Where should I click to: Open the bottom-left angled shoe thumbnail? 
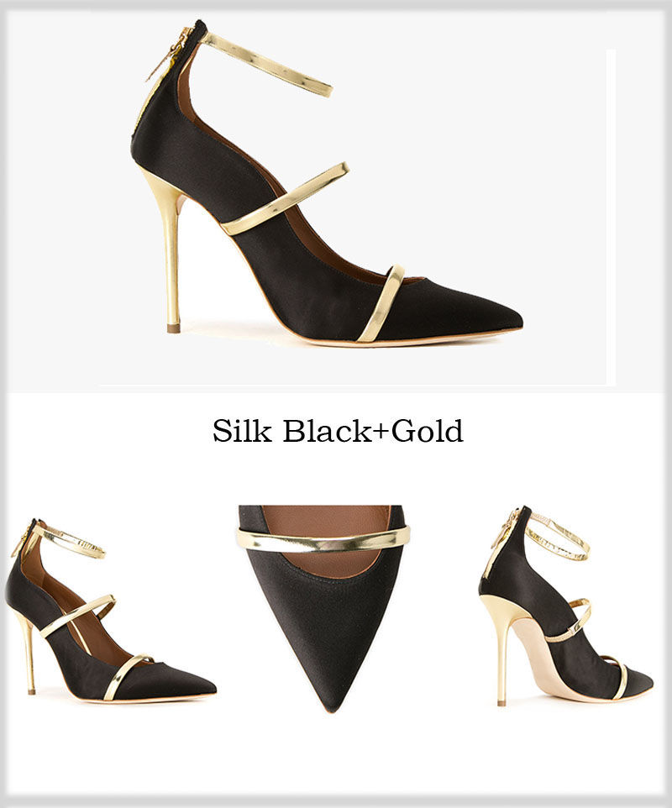(110, 610)
